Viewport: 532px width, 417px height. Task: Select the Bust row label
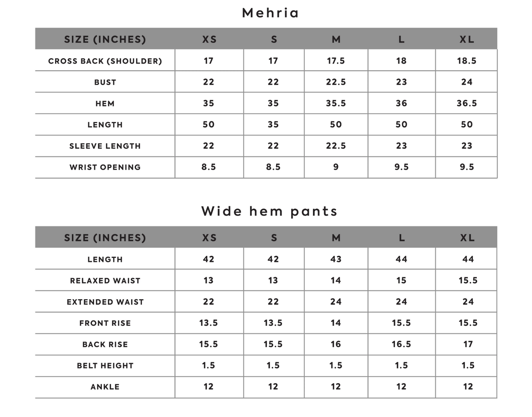tap(105, 82)
